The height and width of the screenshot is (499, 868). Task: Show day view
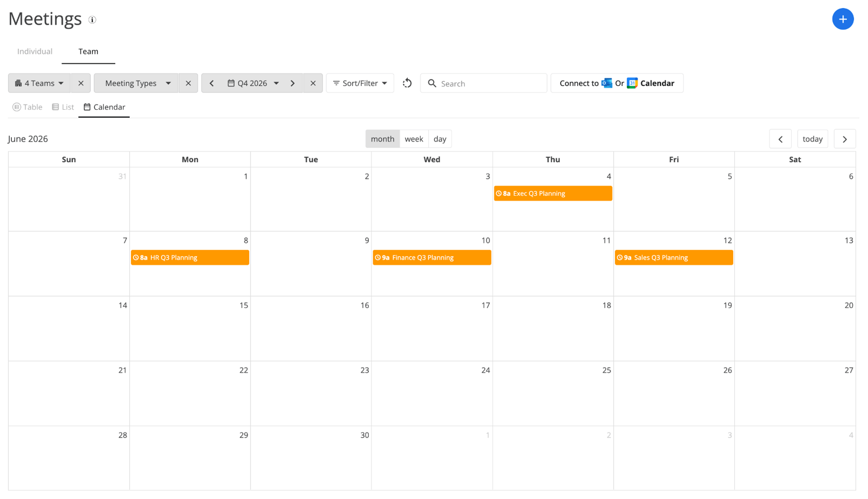440,139
